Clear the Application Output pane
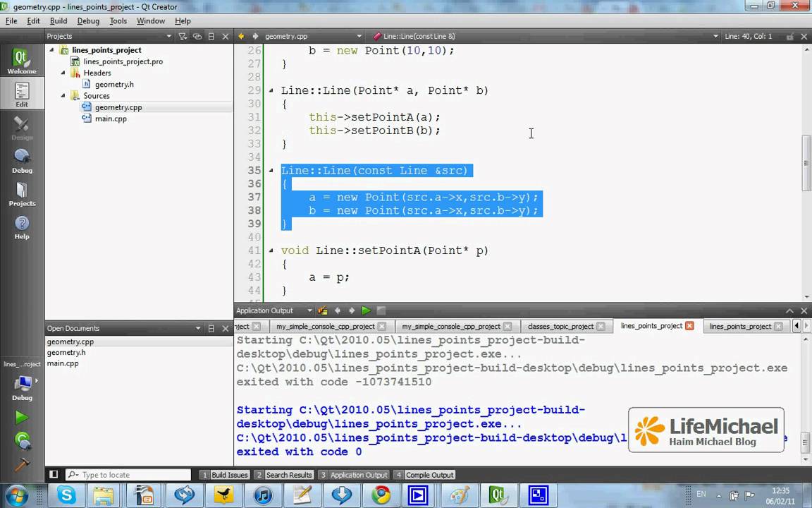Screen dimensions: 812x508 [323, 310]
